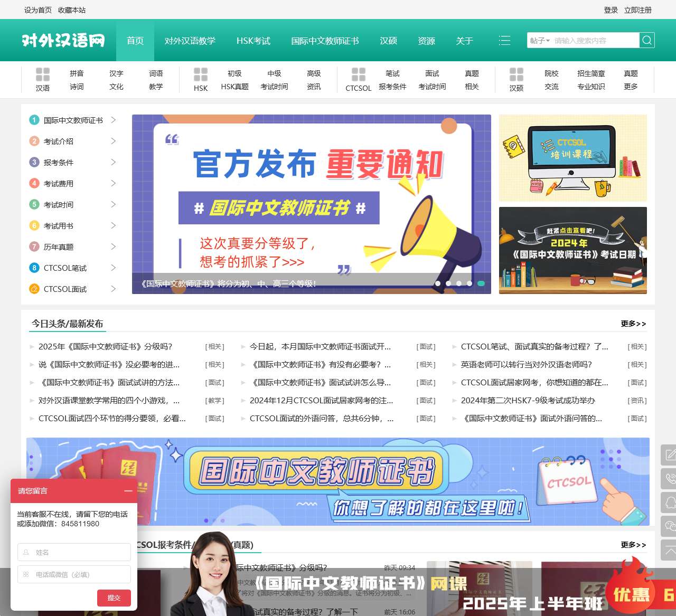Click the HSK grid icon
This screenshot has height=616, width=676.
click(x=201, y=74)
